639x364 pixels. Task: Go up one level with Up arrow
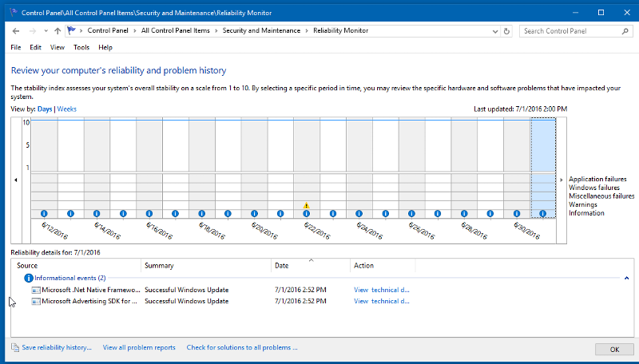pos(58,31)
